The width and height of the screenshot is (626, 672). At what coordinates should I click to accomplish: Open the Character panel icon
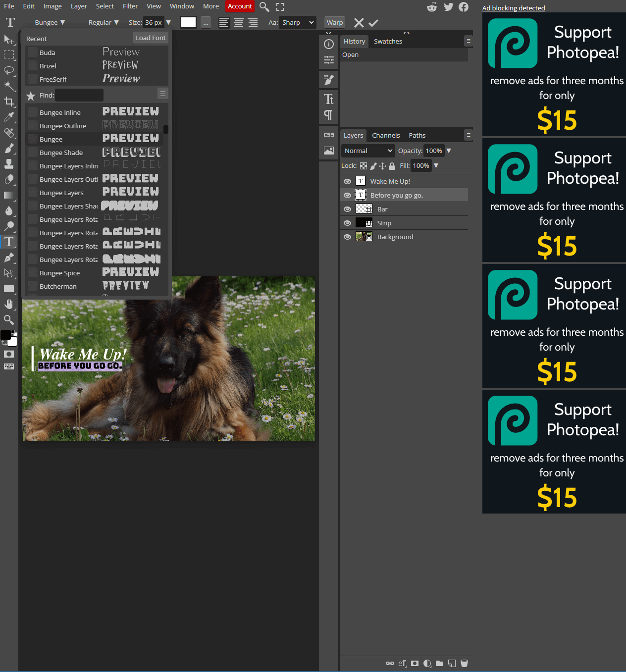point(329,99)
